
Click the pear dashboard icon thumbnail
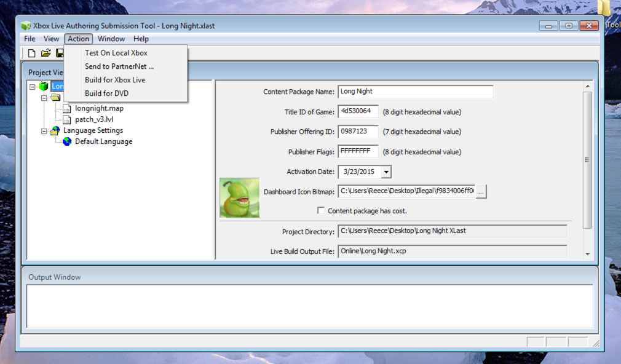(240, 197)
